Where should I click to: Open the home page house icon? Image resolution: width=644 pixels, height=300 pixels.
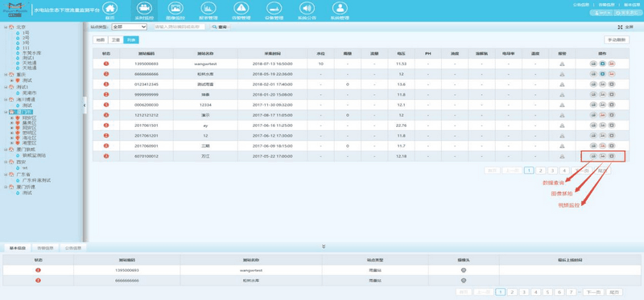[109, 8]
